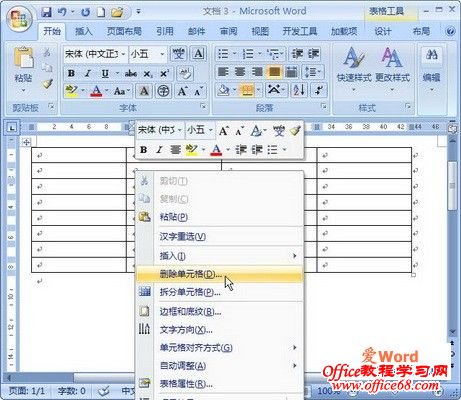Open ribbon font name dropdown
461x400 pixels.
[x=123, y=54]
